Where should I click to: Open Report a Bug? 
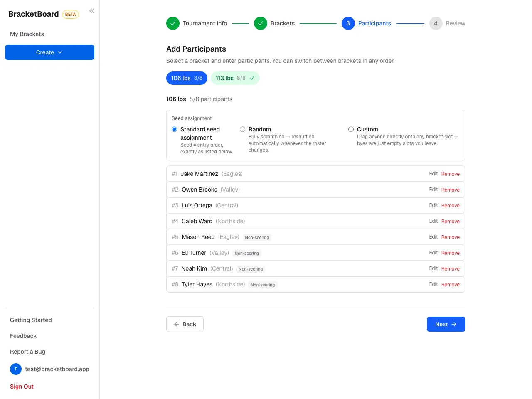27,352
